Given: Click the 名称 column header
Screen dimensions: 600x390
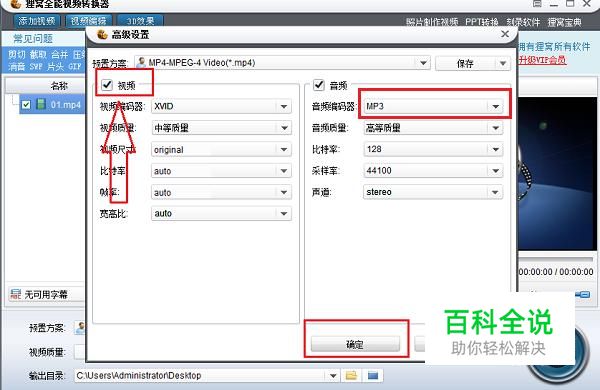Looking at the screenshot, I should (x=46, y=86).
